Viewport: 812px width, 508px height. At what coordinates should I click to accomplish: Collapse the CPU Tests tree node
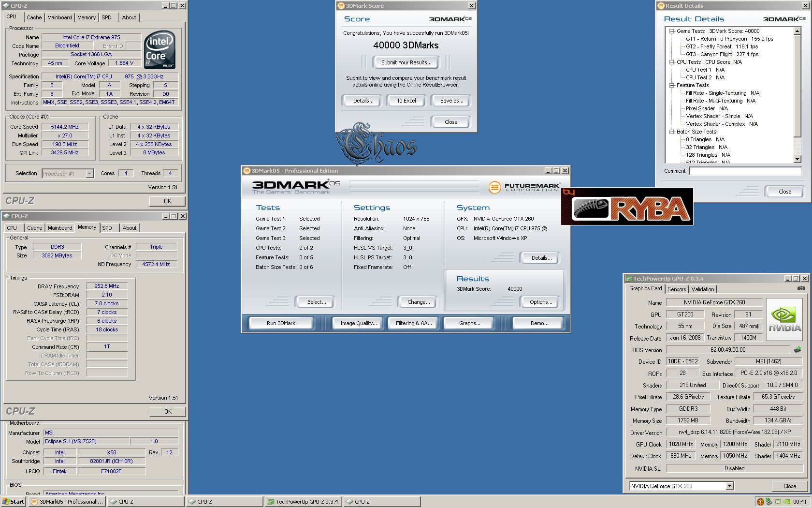[671, 62]
